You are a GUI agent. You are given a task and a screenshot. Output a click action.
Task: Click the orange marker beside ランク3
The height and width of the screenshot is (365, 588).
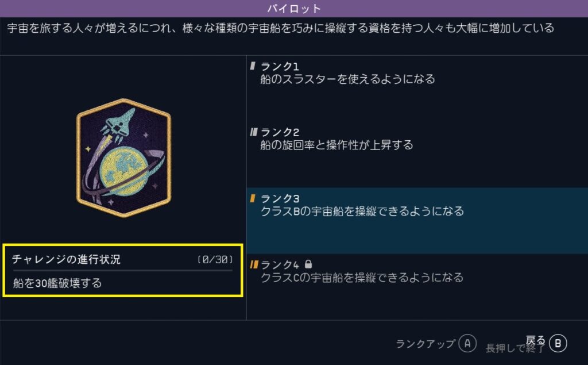click(x=253, y=199)
